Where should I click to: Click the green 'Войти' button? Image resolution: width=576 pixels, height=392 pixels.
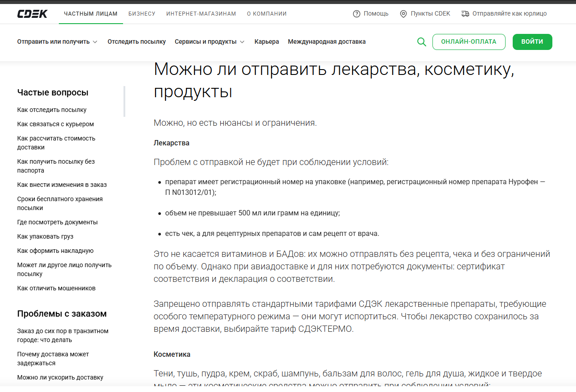tap(532, 42)
